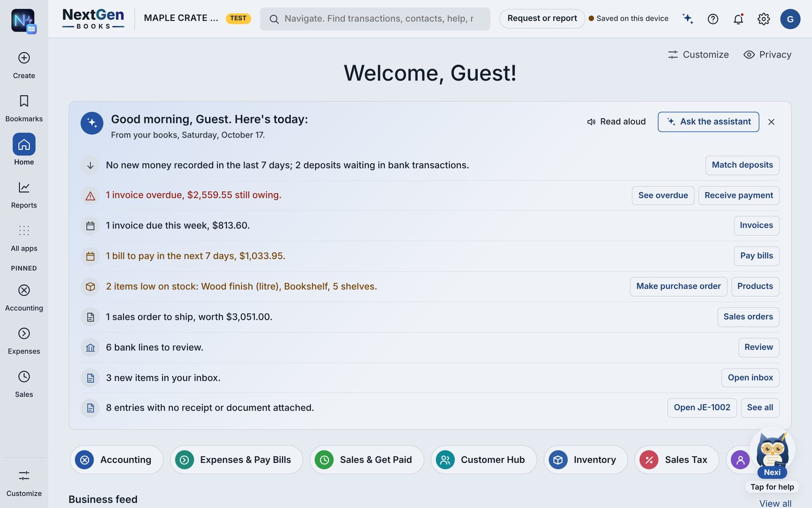Click Open JE-1002
812x508 pixels.
click(x=702, y=408)
